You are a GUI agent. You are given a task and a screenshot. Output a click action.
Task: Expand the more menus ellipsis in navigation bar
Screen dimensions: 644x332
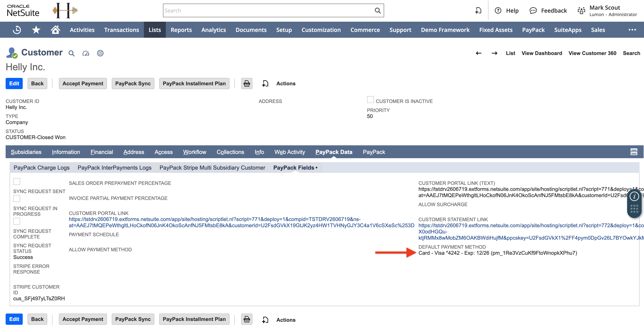pyautogui.click(x=632, y=30)
